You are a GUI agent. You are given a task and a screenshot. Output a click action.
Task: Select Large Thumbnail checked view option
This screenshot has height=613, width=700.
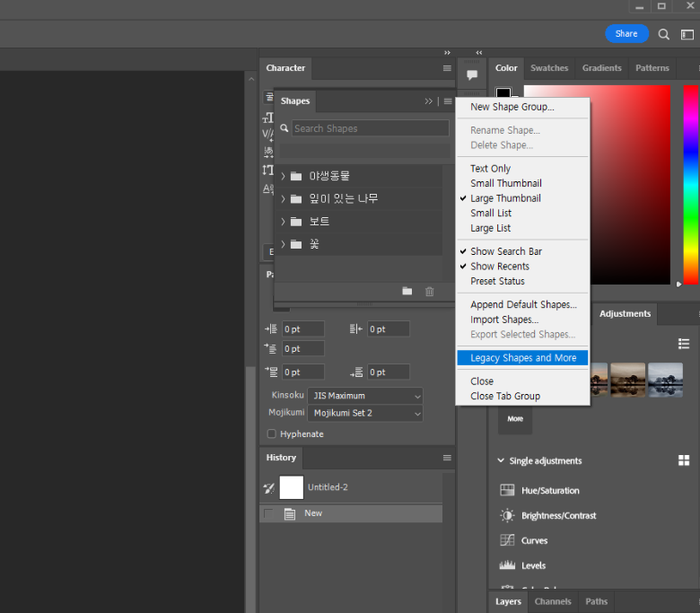pos(522,198)
